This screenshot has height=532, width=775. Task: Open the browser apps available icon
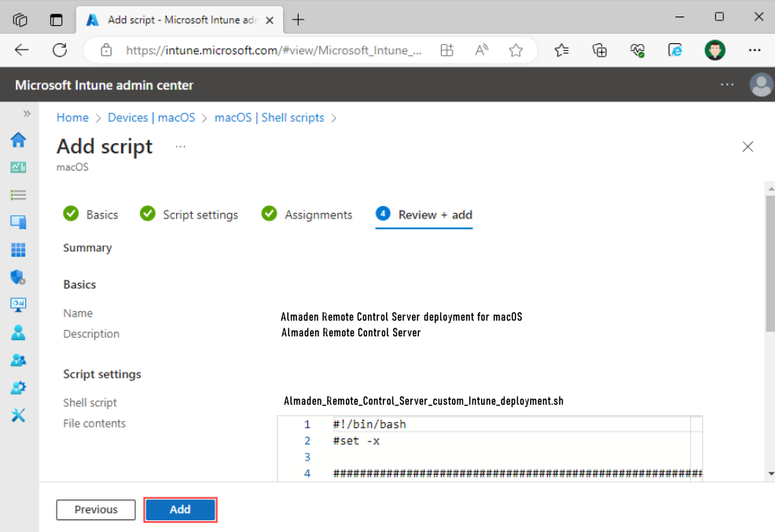(446, 50)
